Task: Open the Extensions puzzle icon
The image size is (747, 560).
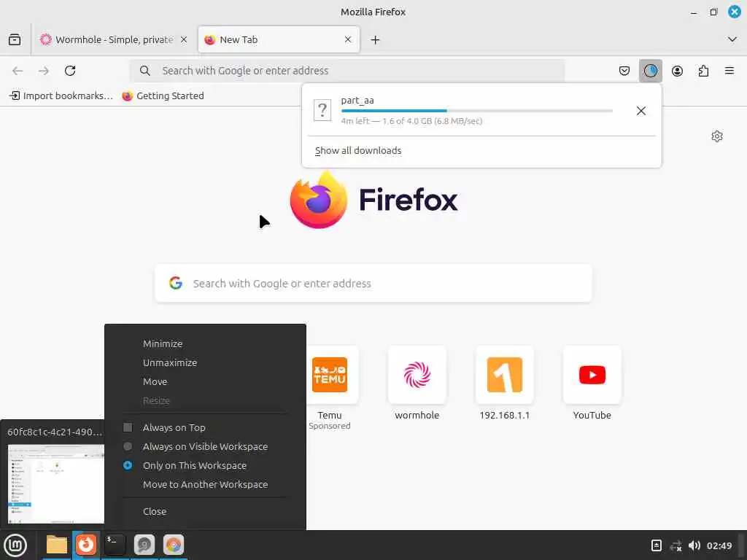Action: click(x=703, y=71)
